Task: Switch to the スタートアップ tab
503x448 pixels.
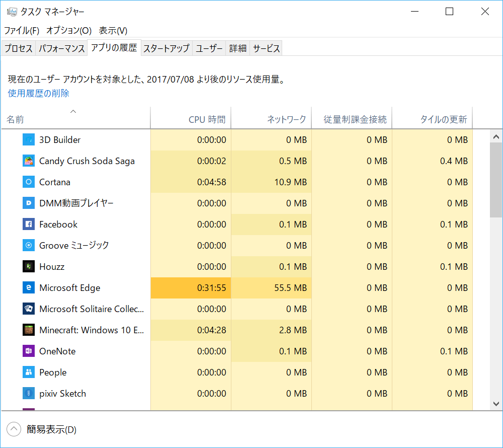Action: [166, 48]
